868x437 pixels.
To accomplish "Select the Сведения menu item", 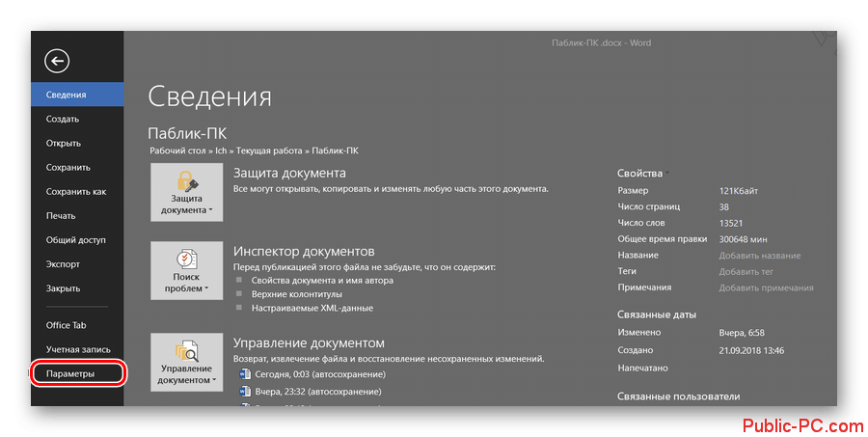I will 77,95.
